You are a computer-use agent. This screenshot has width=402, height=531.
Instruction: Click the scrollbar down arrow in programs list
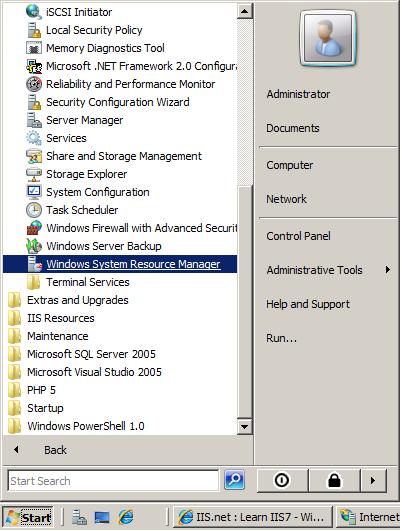point(244,426)
